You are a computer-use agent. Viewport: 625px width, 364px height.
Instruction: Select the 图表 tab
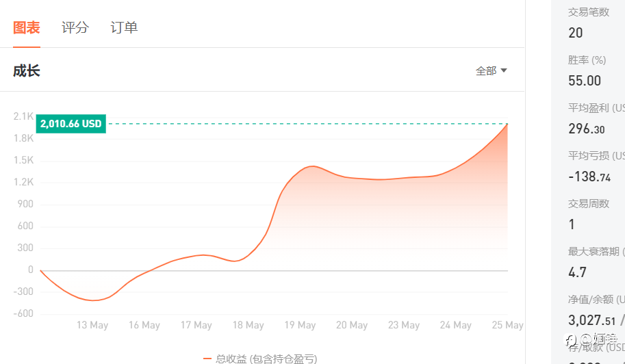26,27
